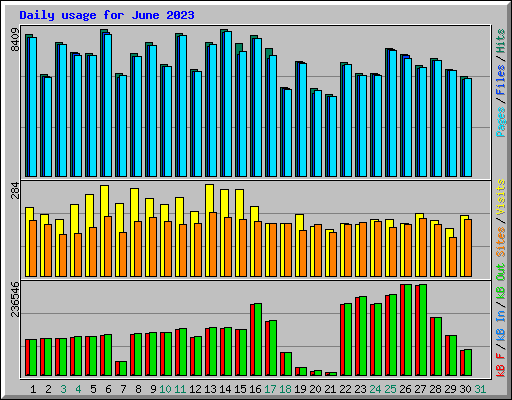Click the bottom axis value 236546
This screenshot has height=400, width=512.
point(15,299)
